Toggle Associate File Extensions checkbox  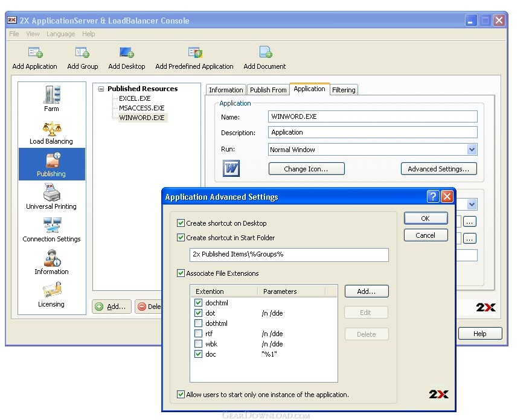point(181,273)
